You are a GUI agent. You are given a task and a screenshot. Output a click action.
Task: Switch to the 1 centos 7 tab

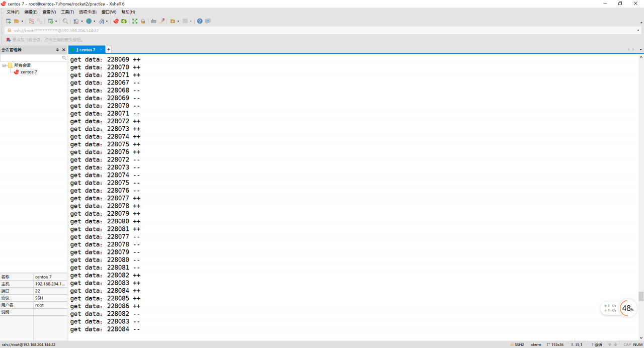(x=86, y=49)
